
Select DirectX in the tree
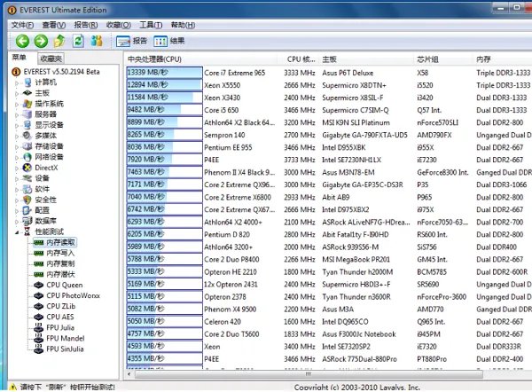coord(45,167)
